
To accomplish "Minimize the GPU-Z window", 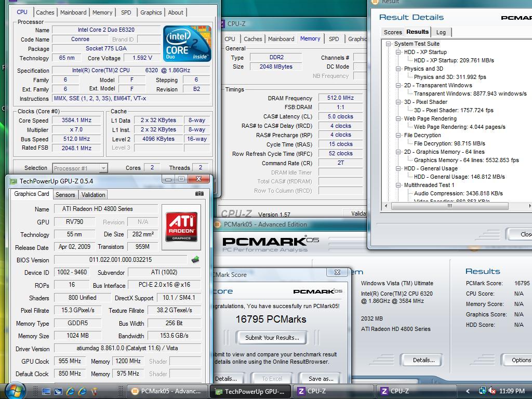I will click(169, 179).
